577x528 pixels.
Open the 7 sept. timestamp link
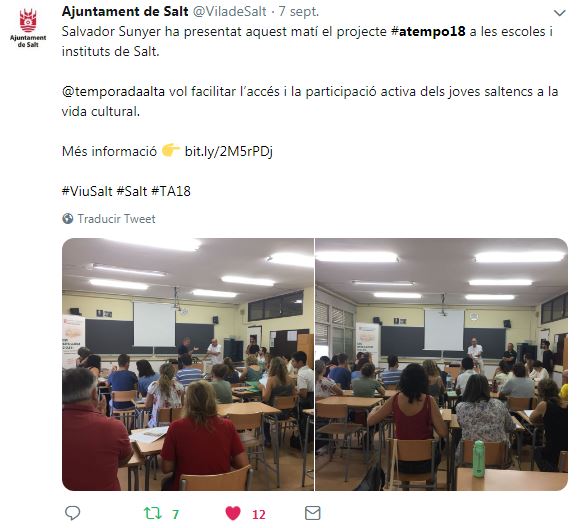(x=299, y=12)
